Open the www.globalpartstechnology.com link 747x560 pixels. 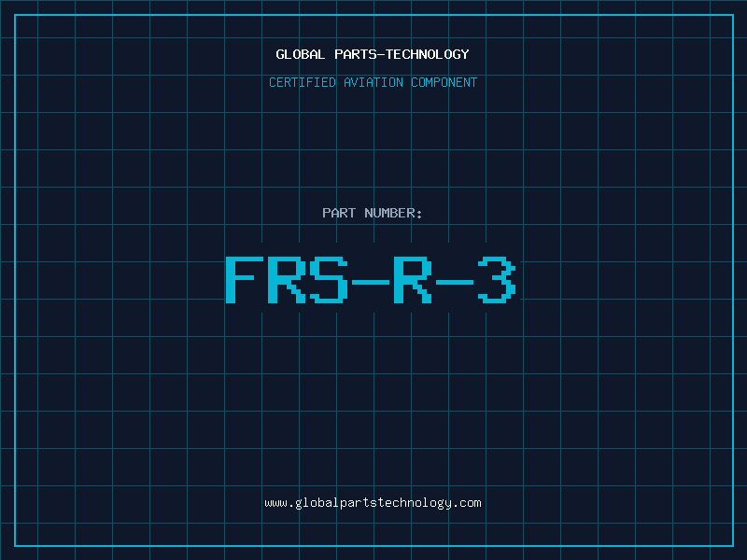[x=373, y=503]
